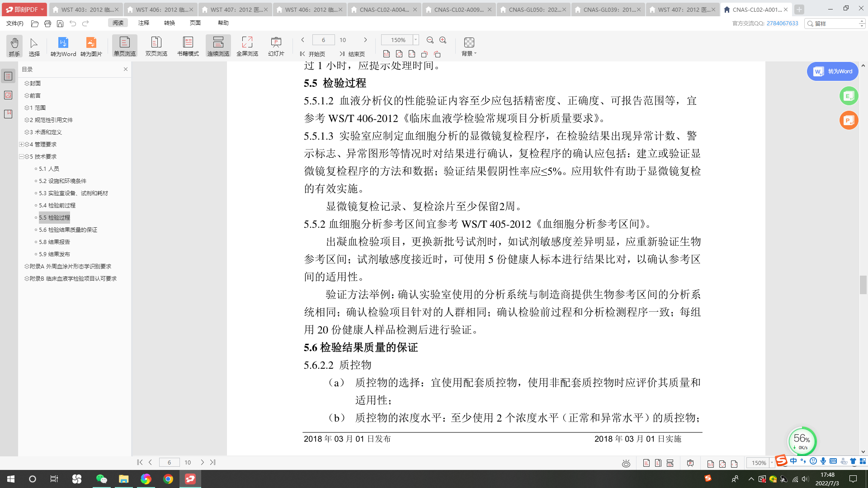Viewport: 868px width, 488px height.
Task: Switch to the CNAS-GL050 document tab
Action: coord(533,9)
